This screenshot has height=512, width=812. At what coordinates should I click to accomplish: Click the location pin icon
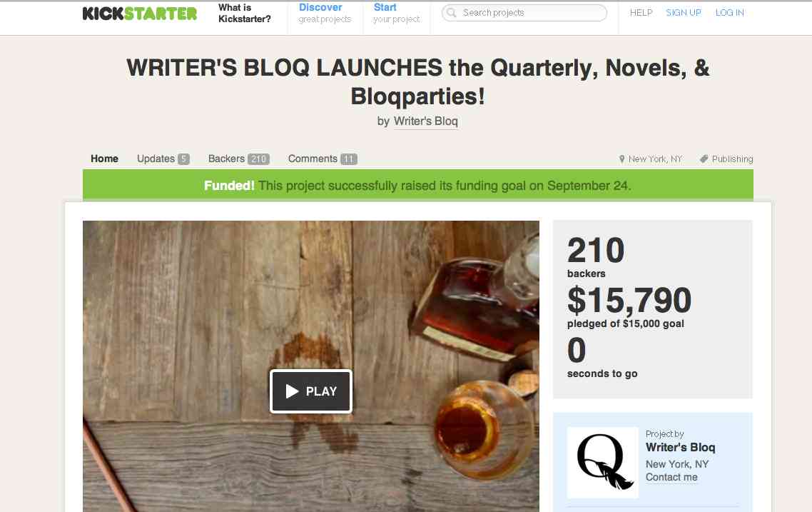(622, 159)
